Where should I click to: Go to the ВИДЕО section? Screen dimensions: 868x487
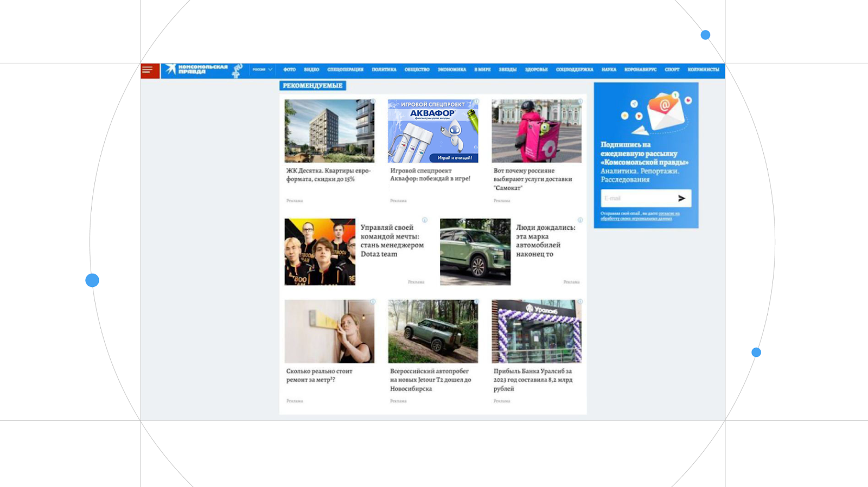[311, 69]
